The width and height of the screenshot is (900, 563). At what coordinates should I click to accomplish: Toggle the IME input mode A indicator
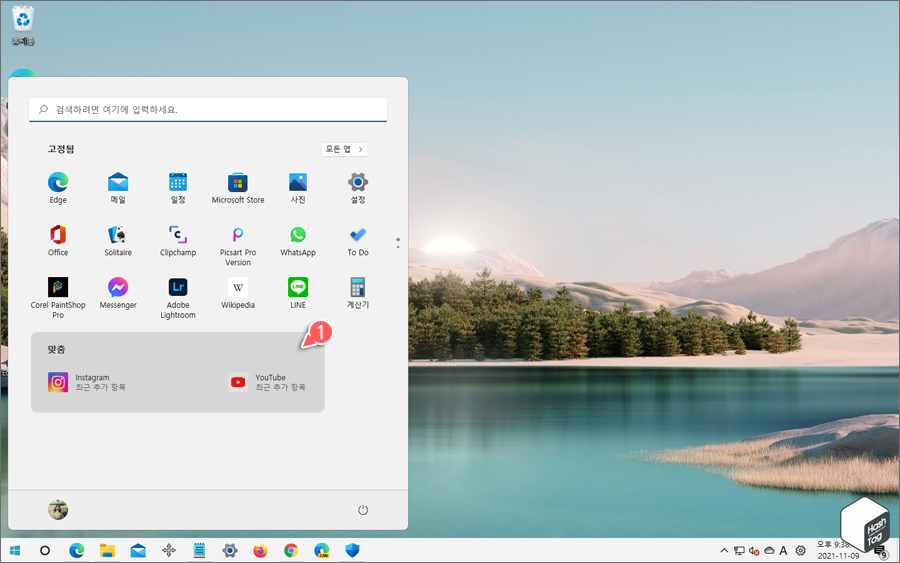pyautogui.click(x=783, y=551)
